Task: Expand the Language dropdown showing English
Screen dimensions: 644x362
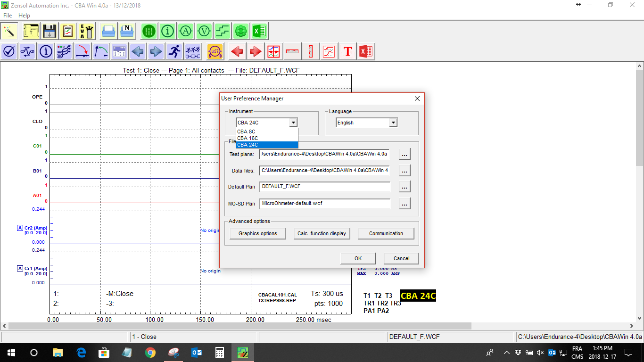Action: [393, 123]
